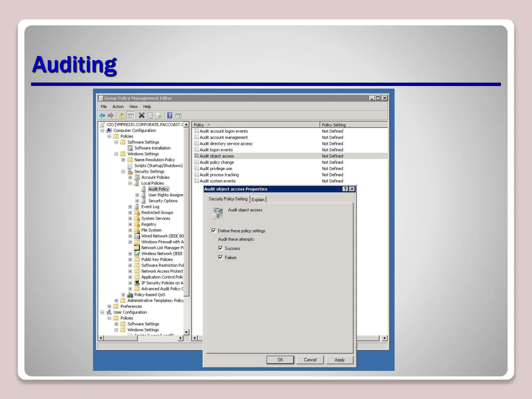This screenshot has height=399, width=532.
Task: Click the Audit account logon events policy icon
Action: click(x=196, y=131)
